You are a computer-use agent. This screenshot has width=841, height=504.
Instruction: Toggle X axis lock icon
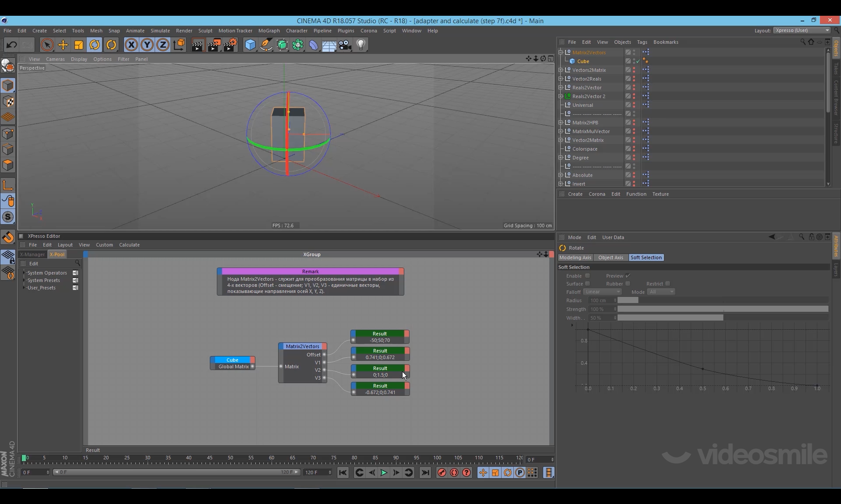[x=131, y=45]
